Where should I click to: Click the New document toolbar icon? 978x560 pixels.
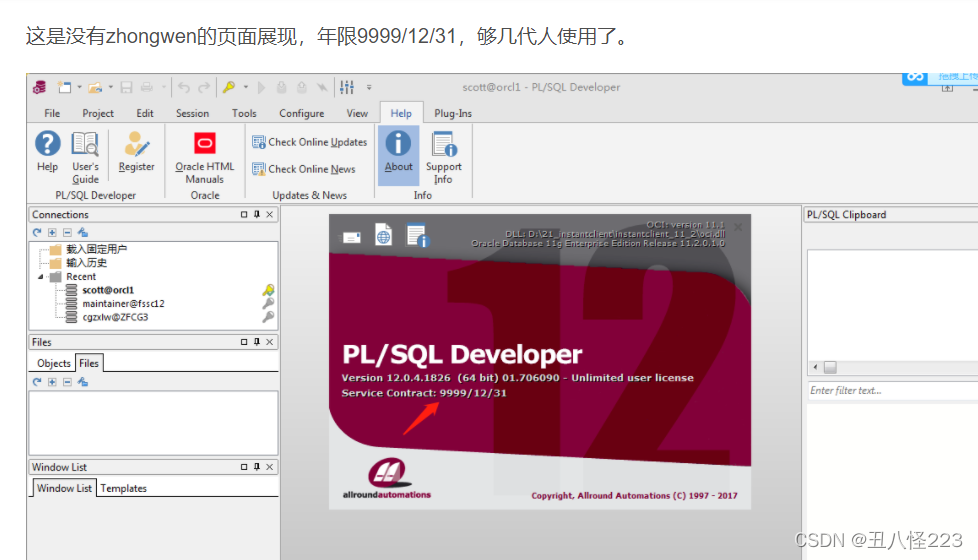pos(64,87)
